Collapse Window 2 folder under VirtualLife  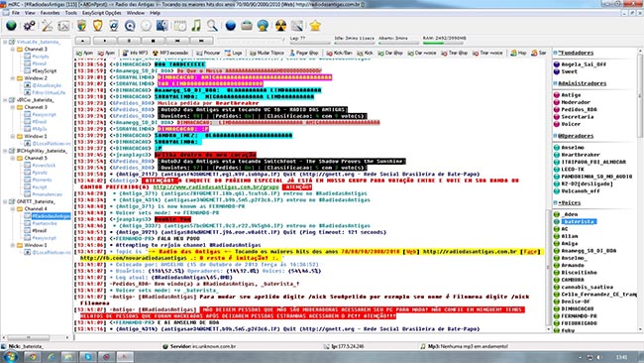13,78
